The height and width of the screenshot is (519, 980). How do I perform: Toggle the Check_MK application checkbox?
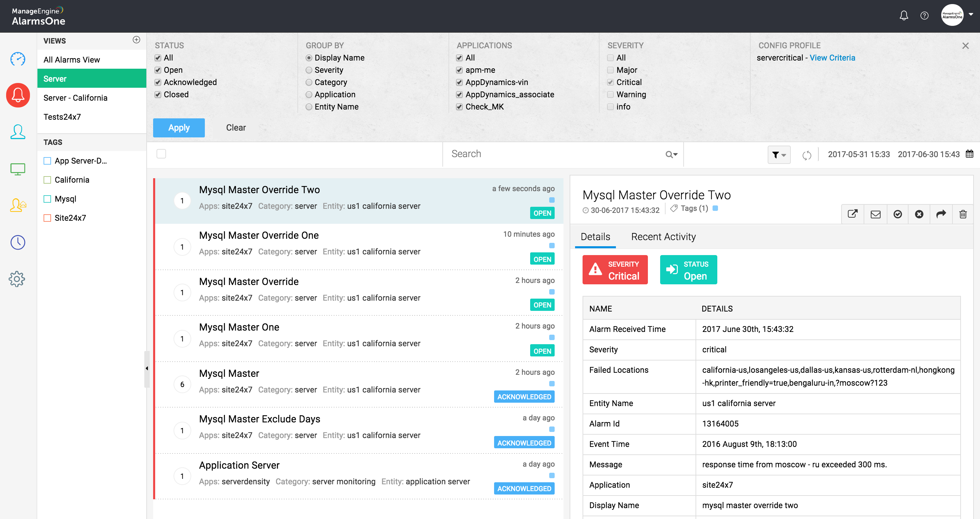459,107
